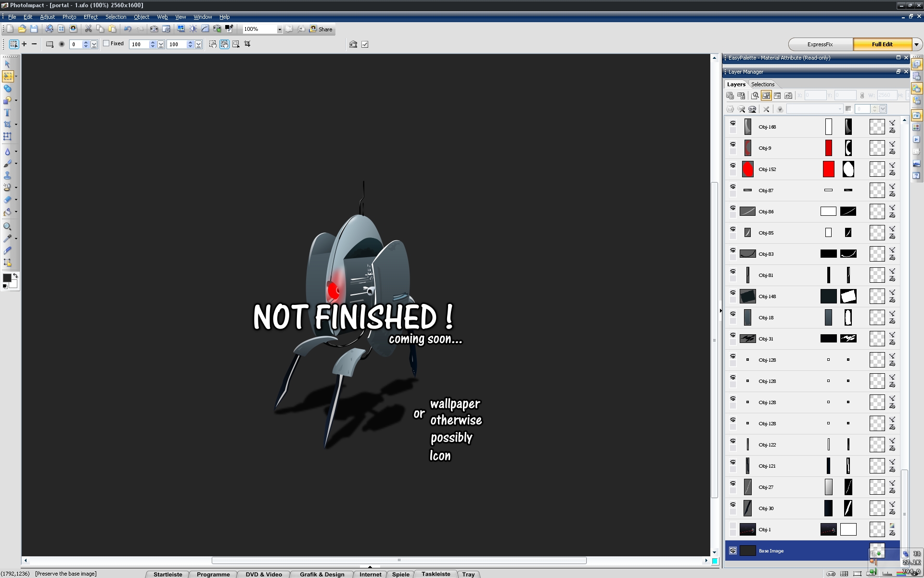
Task: Click the brightness/contrast sun icon
Action: click(193, 29)
